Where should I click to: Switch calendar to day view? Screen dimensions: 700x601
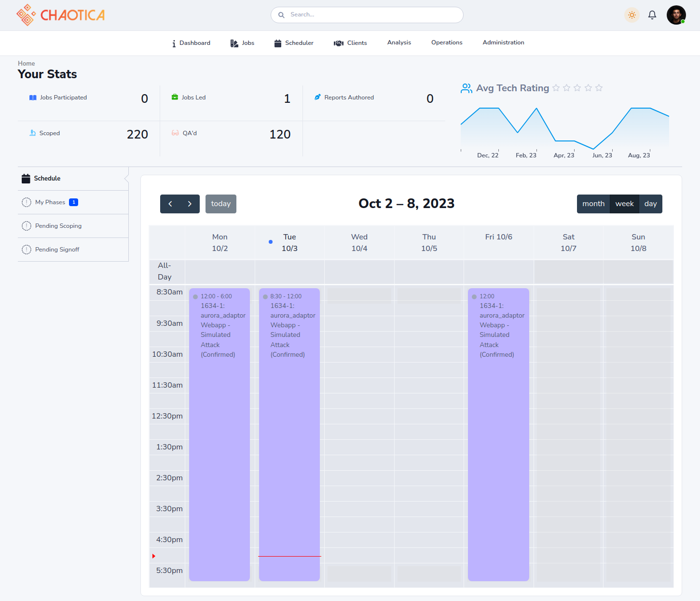pos(650,204)
